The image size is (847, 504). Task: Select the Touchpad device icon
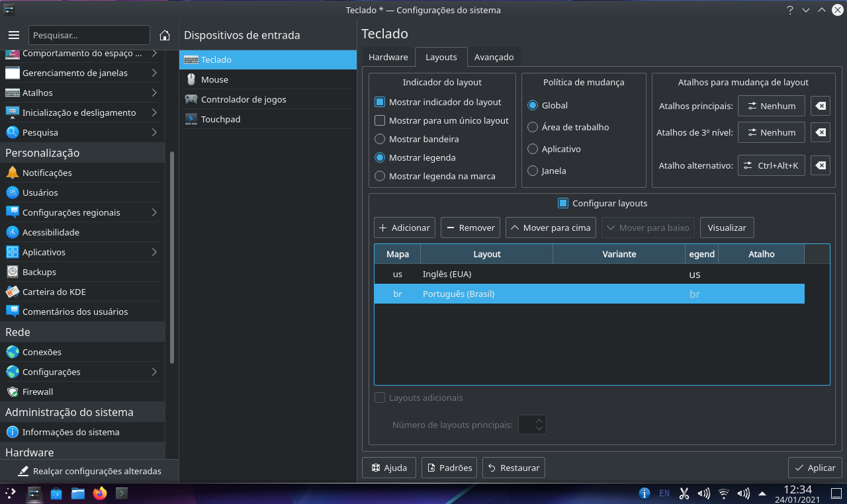[x=190, y=119]
